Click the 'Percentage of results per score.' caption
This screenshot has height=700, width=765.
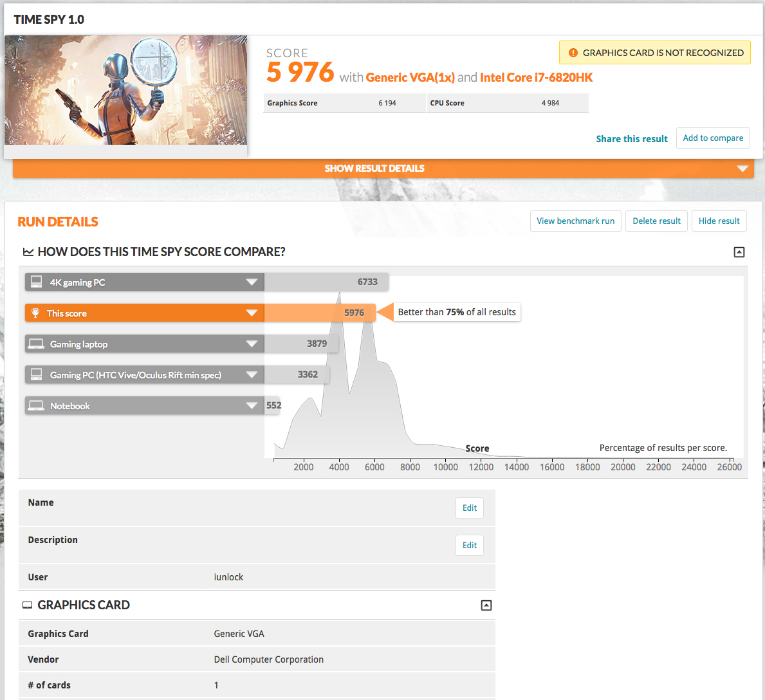point(663,448)
